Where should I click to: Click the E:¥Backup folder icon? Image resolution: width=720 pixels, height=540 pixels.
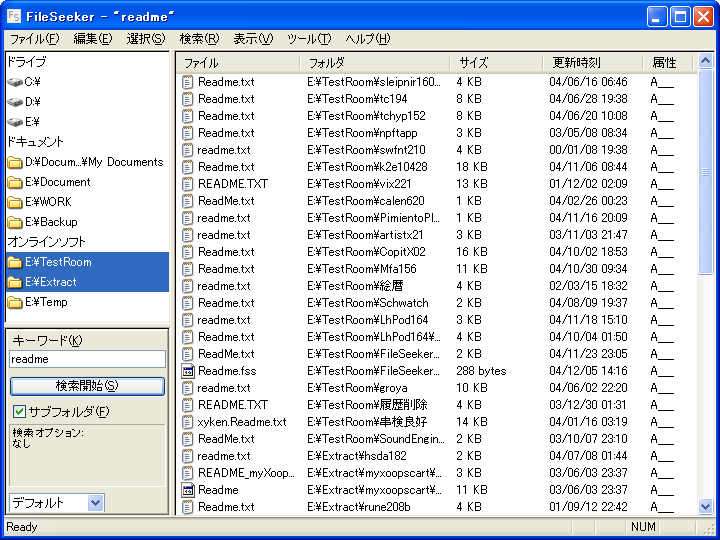pos(15,222)
